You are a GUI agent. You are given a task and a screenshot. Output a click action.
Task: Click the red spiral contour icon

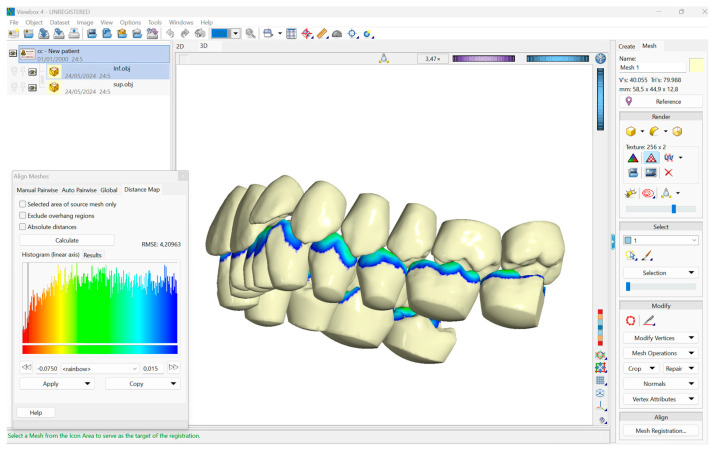click(648, 194)
